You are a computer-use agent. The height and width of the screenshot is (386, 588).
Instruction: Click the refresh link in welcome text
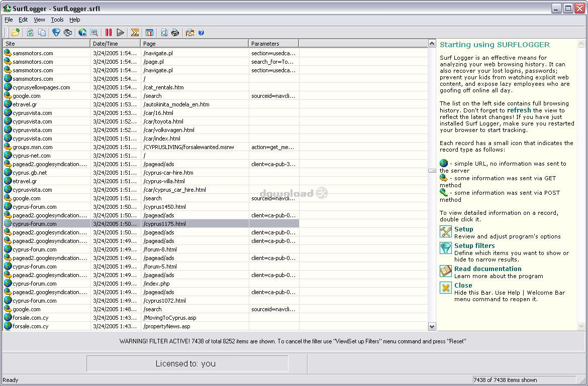(519, 110)
